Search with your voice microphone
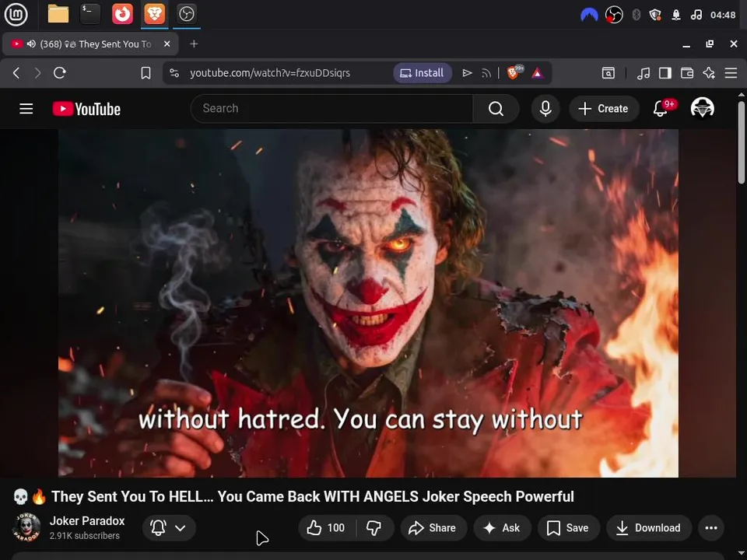 (545, 109)
